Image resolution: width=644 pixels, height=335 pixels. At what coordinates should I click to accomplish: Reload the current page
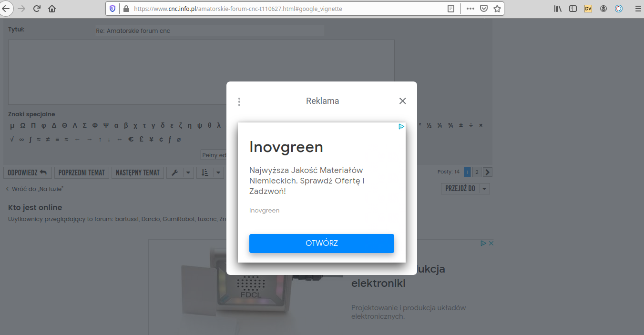click(x=37, y=9)
